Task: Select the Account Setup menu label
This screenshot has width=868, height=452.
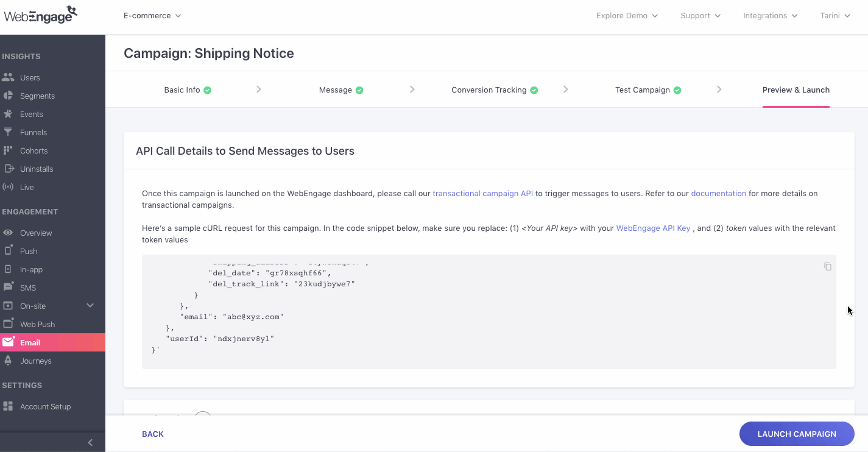Action: click(x=45, y=406)
